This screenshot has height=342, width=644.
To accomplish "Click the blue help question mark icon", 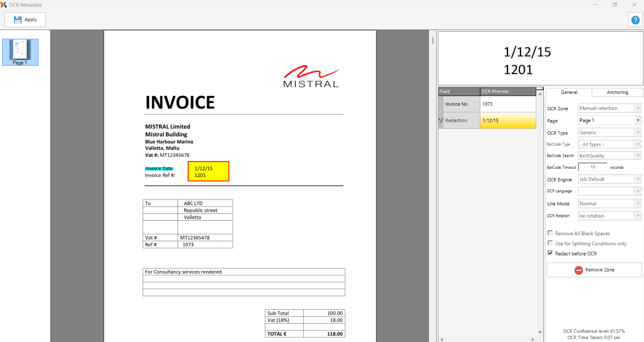I will click(635, 20).
